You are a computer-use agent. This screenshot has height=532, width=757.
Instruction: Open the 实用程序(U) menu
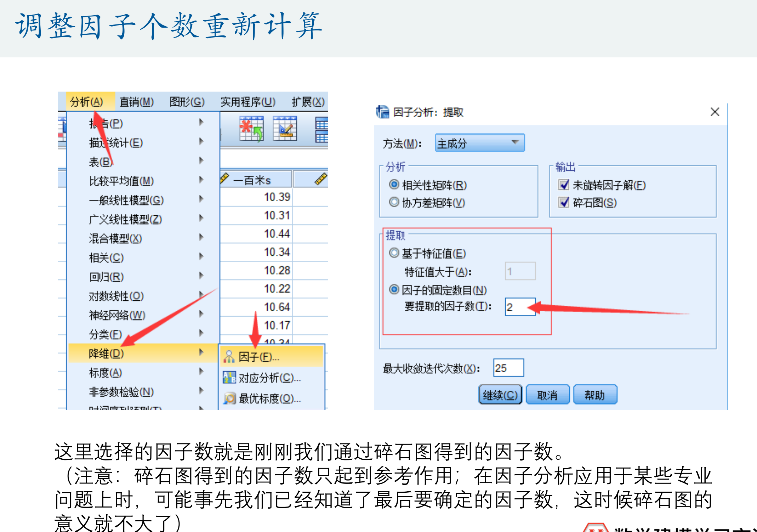(248, 102)
